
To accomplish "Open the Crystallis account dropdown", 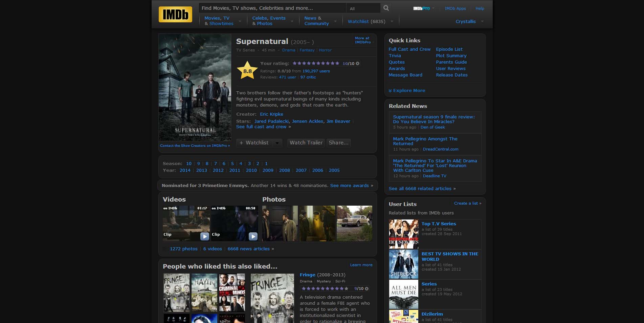I will pyautogui.click(x=482, y=21).
